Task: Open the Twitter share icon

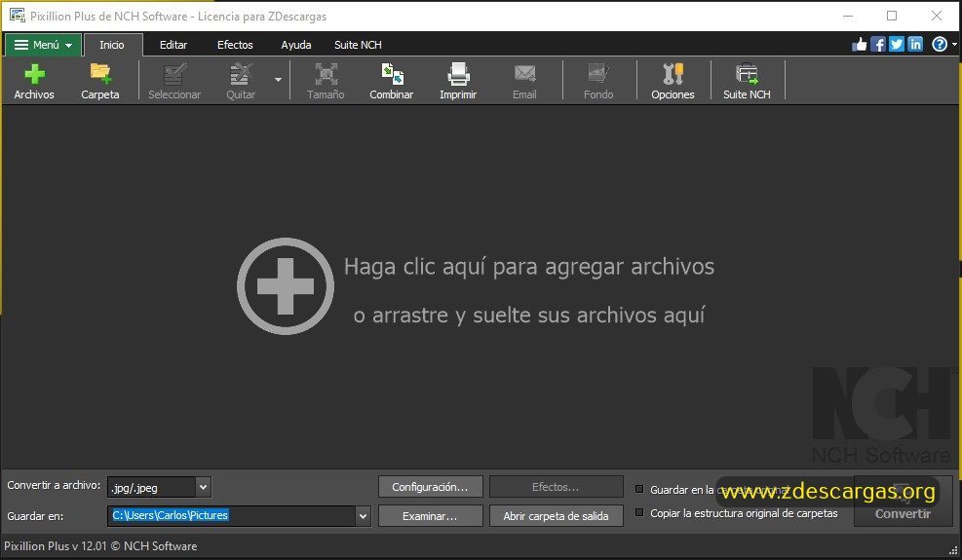Action: [x=897, y=44]
